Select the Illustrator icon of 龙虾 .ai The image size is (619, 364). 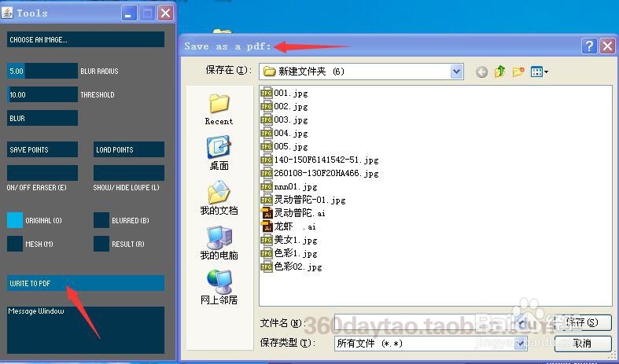[267, 226]
